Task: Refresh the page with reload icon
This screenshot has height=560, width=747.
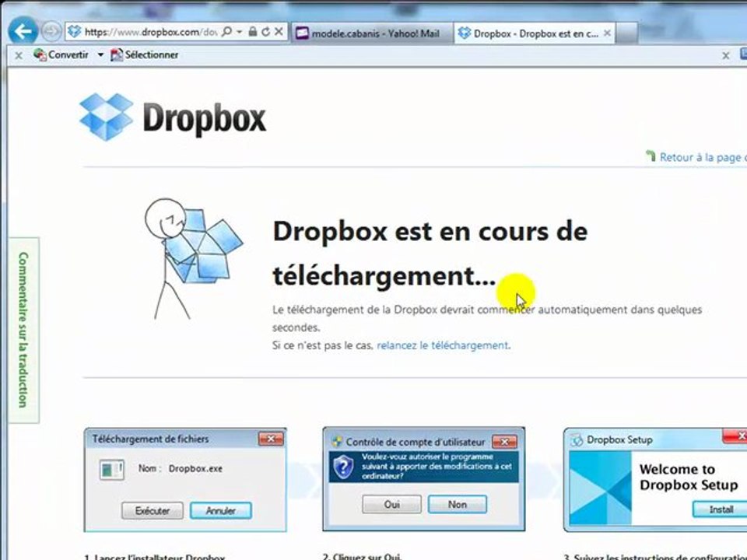Action: click(x=266, y=32)
